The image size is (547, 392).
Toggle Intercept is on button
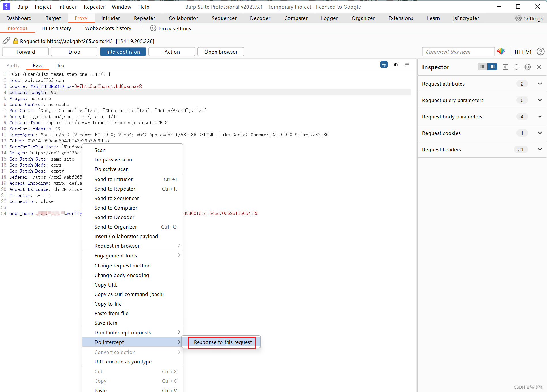coord(123,52)
